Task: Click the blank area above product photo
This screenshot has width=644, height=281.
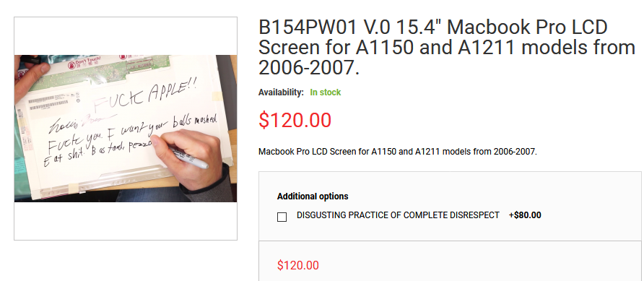Action: tap(126, 36)
